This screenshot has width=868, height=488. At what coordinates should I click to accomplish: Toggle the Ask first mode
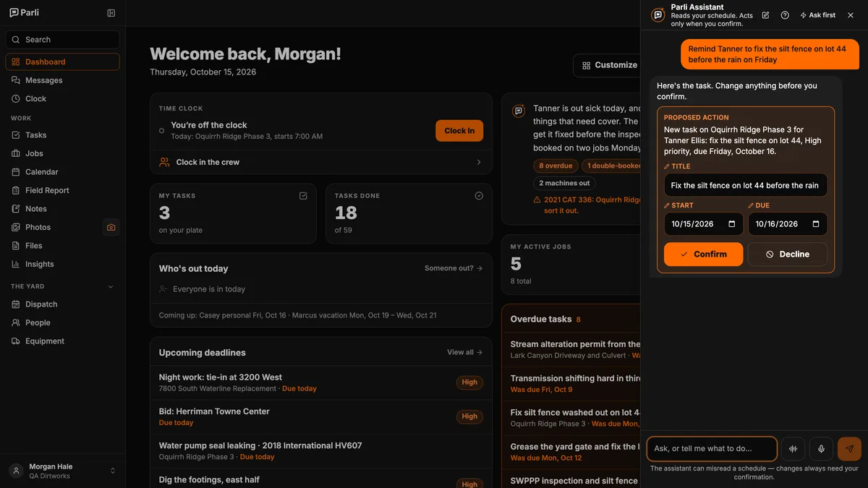click(x=817, y=15)
